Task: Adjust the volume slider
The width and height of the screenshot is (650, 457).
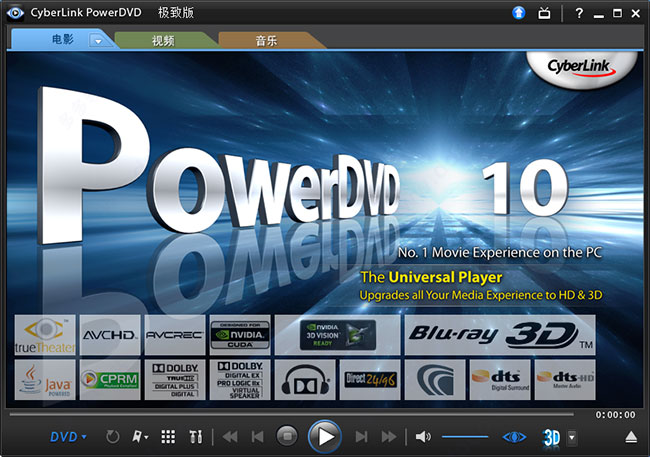Action: click(465, 437)
